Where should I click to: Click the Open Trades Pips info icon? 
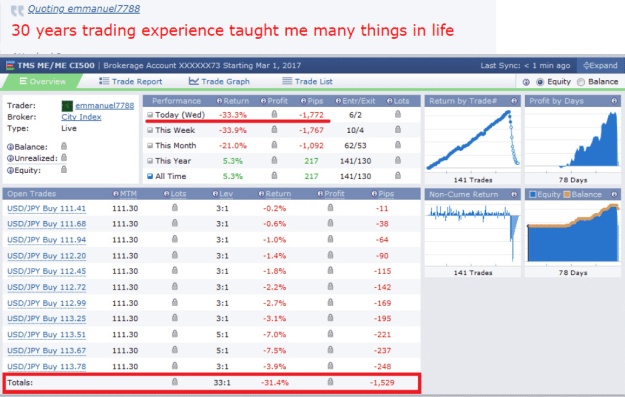(374, 194)
